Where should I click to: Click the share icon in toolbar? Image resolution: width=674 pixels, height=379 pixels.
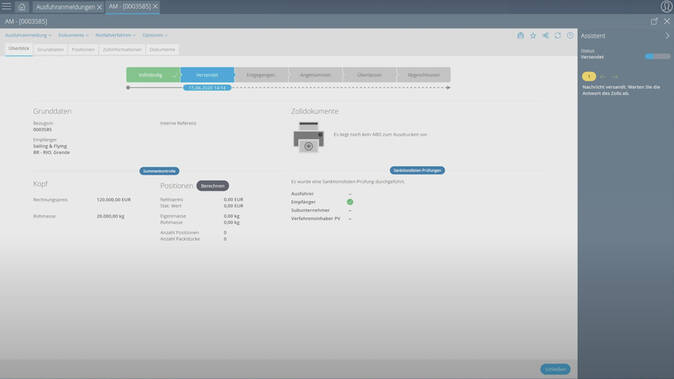point(545,36)
